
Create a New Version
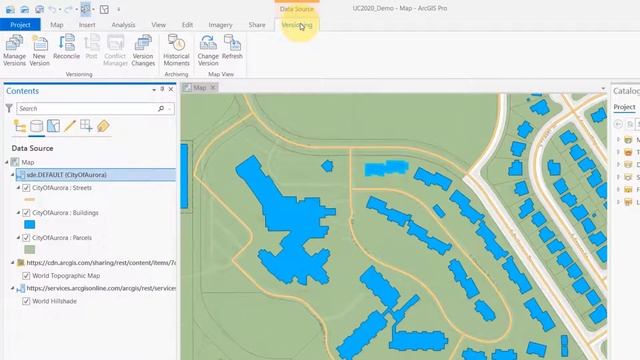click(x=40, y=51)
